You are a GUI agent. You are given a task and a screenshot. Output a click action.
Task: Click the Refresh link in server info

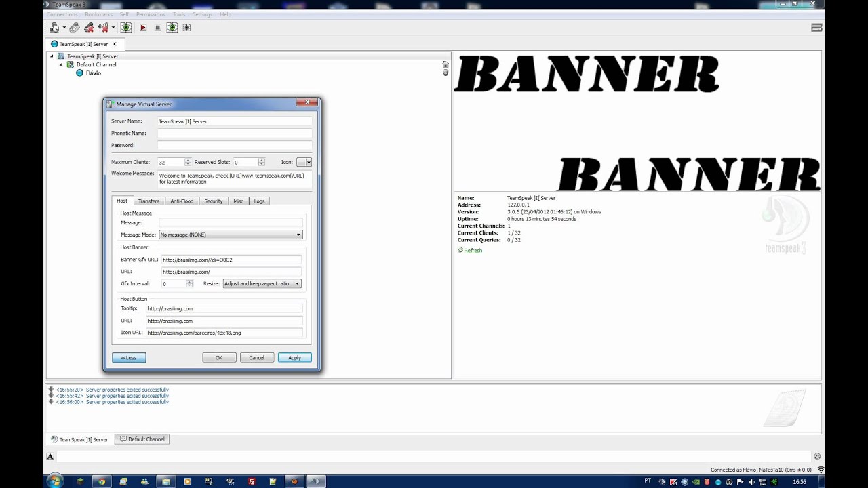pos(473,251)
